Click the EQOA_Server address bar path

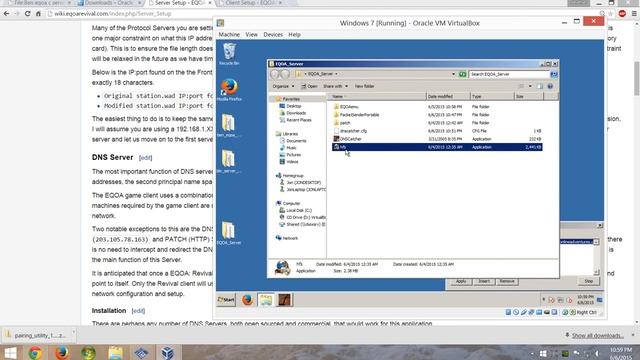(321, 74)
